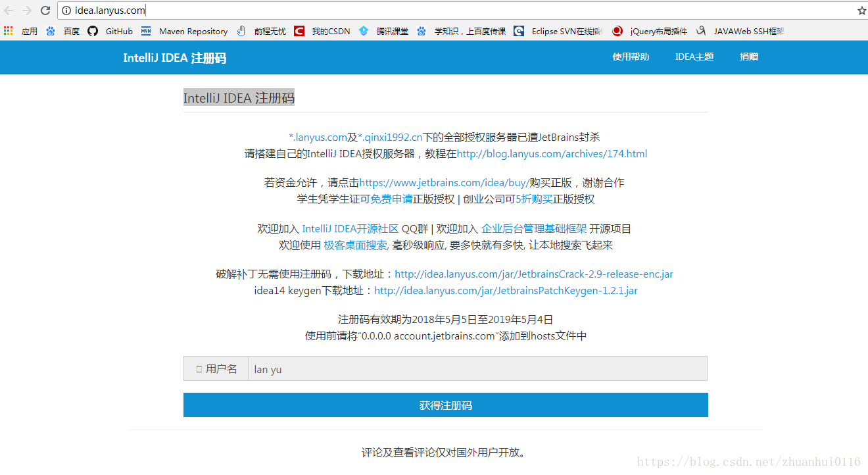
Task: Open the GitHub bookmark
Action: pos(110,31)
